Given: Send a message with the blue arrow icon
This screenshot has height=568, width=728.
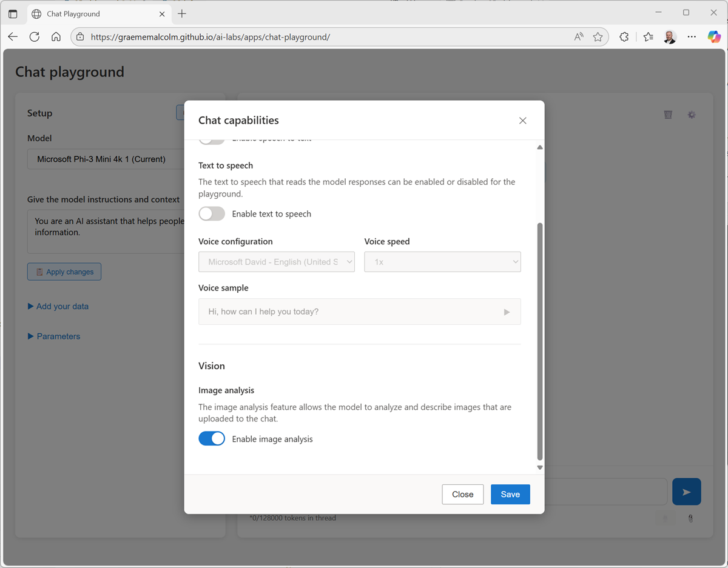Looking at the screenshot, I should pos(686,491).
